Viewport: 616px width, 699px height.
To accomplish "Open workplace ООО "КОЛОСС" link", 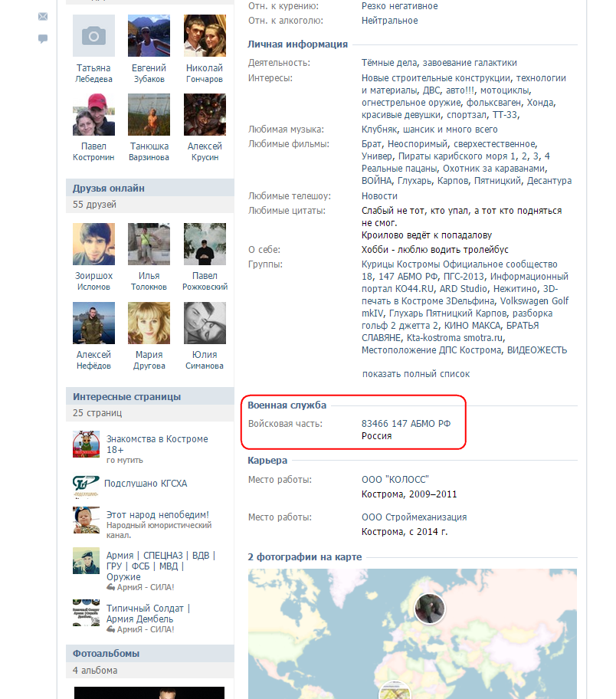I will [395, 480].
